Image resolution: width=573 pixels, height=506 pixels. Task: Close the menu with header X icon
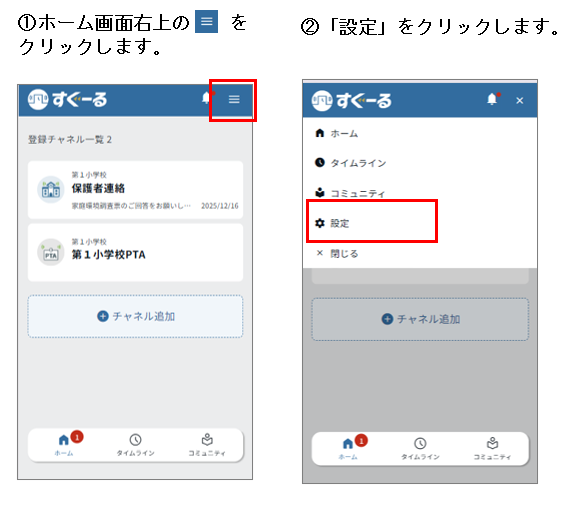coord(520,100)
